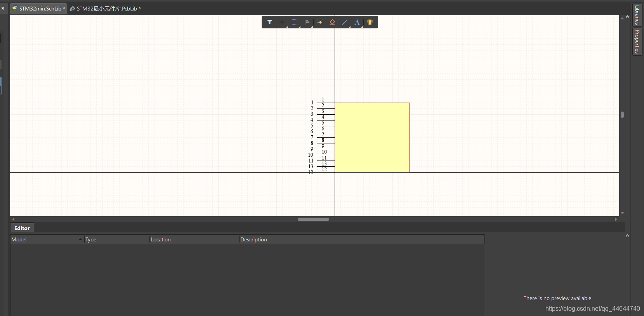The height and width of the screenshot is (316, 644).
Task: Click the scroll down arrow of canvas
Action: [x=622, y=213]
